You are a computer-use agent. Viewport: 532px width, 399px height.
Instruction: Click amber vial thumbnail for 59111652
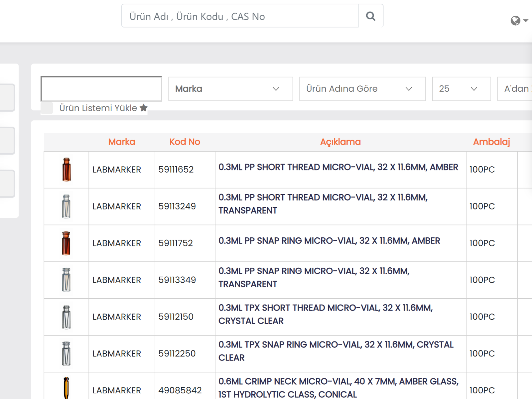pos(66,170)
